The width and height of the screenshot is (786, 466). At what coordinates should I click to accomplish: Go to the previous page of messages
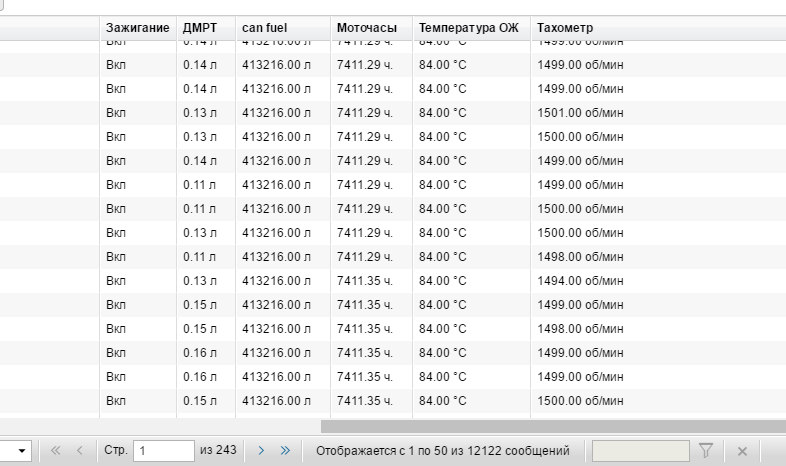79,451
